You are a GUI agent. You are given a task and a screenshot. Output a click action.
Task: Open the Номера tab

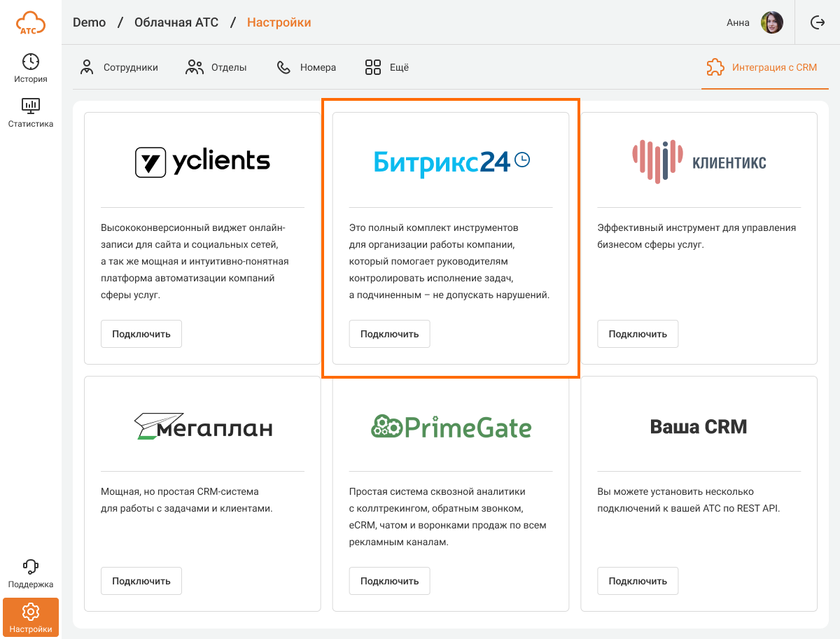click(x=306, y=67)
